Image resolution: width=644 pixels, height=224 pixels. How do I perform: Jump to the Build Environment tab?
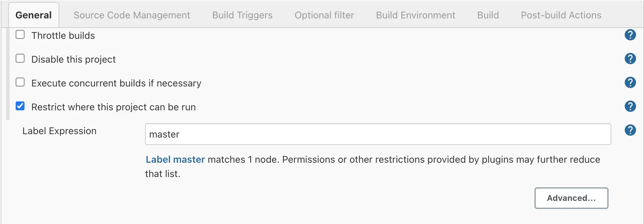(x=416, y=15)
